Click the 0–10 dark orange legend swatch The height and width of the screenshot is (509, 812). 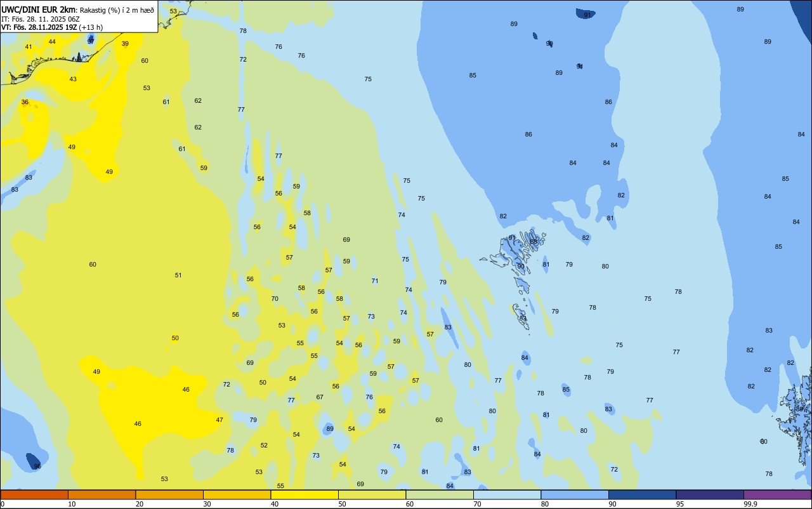tap(34, 494)
